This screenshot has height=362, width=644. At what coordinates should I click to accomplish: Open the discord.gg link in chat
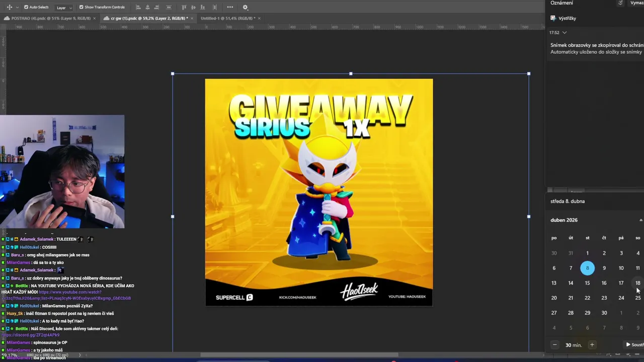(x=31, y=335)
